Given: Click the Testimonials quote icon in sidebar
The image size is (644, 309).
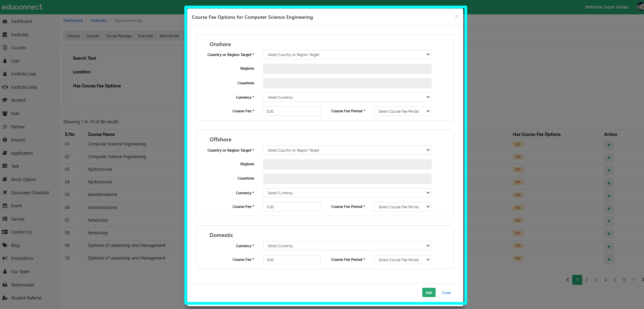Looking at the screenshot, I should 5,285.
